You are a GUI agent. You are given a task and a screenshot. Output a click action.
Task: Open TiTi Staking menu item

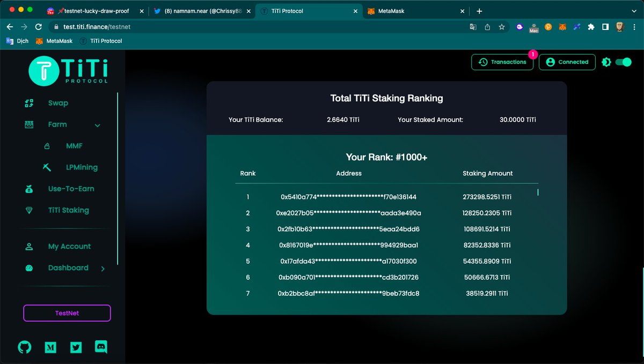pyautogui.click(x=69, y=210)
